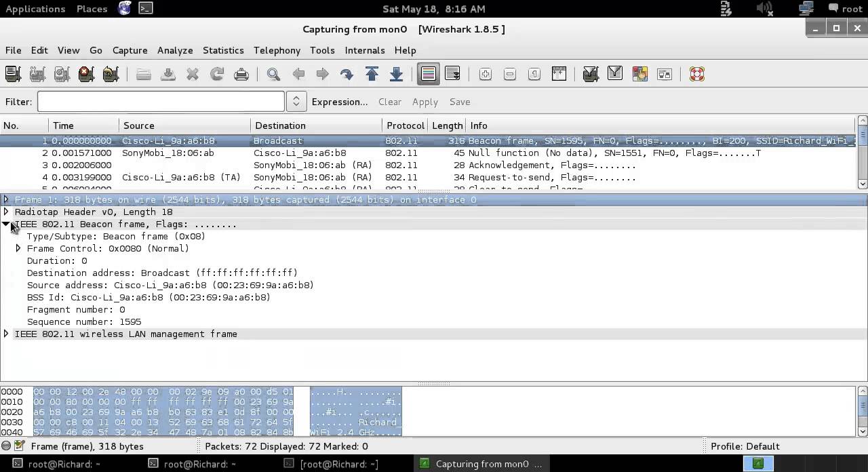Launch terminal from the top panel icon
Viewport: 868px width, 472px height.
coord(146,9)
